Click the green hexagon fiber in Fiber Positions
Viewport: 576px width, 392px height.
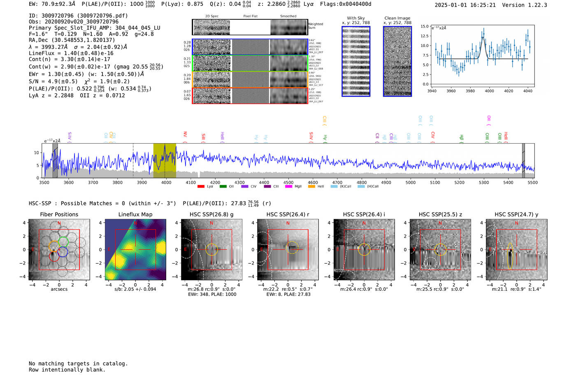(63, 241)
